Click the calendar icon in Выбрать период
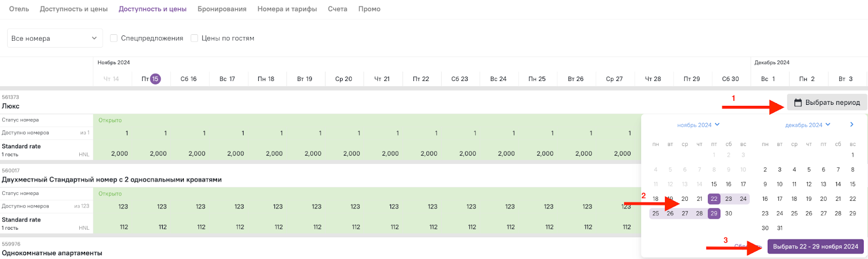This screenshot has height=259, width=868. coord(798,103)
